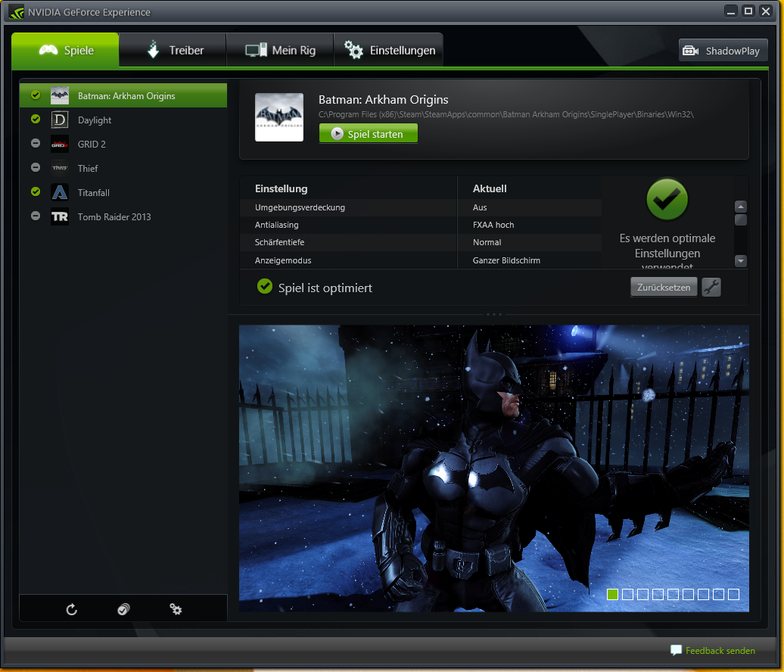The width and height of the screenshot is (784, 672).
Task: Click optimized status check next to Titanfall
Action: point(36,191)
